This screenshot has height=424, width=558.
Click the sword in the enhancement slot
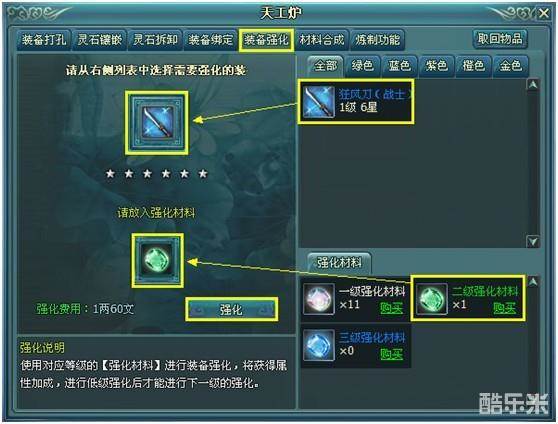157,122
